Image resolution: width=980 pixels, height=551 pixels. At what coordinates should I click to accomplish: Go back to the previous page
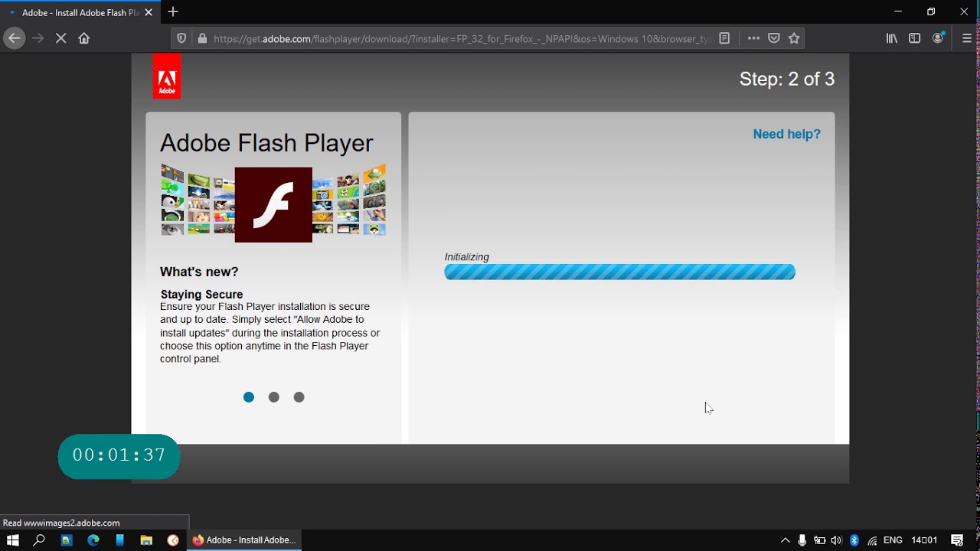tap(15, 38)
